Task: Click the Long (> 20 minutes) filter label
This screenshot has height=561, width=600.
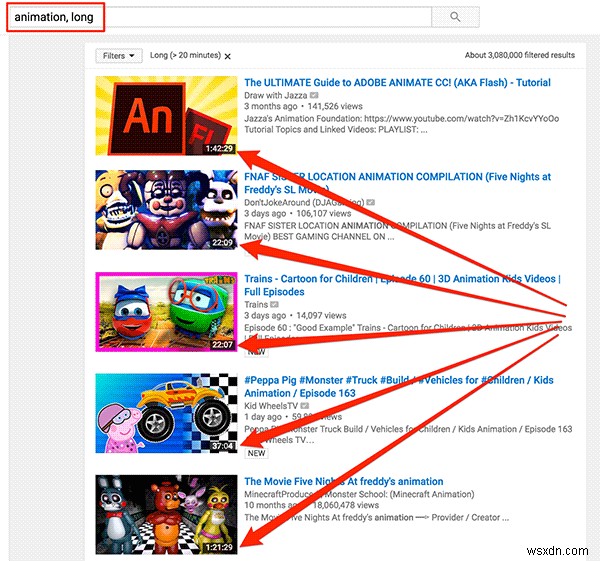Action: click(185, 55)
